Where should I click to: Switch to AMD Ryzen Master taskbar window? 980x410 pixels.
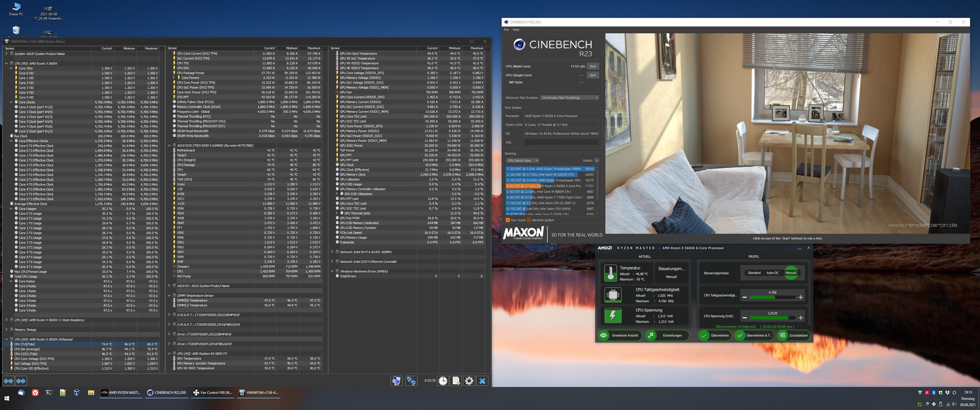point(121,393)
